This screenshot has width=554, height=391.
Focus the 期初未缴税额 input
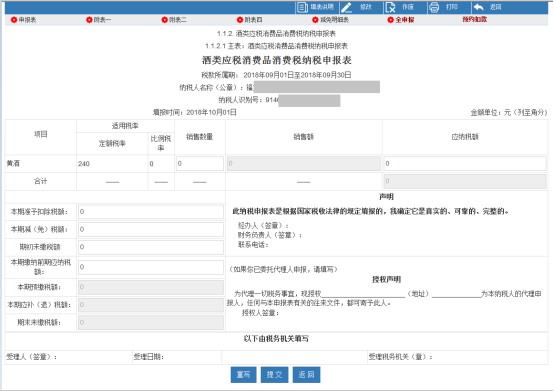(x=151, y=247)
